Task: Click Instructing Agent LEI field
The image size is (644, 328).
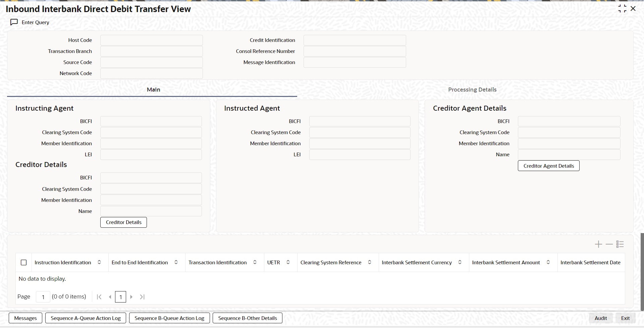Action: tap(151, 155)
